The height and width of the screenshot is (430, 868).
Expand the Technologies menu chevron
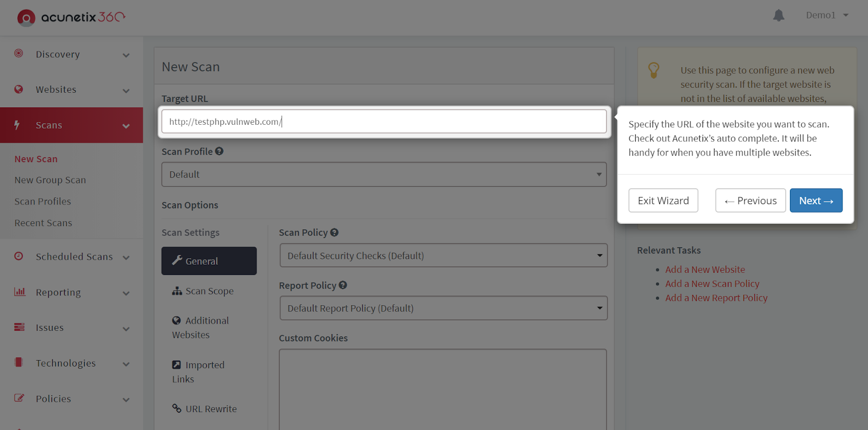tap(126, 364)
